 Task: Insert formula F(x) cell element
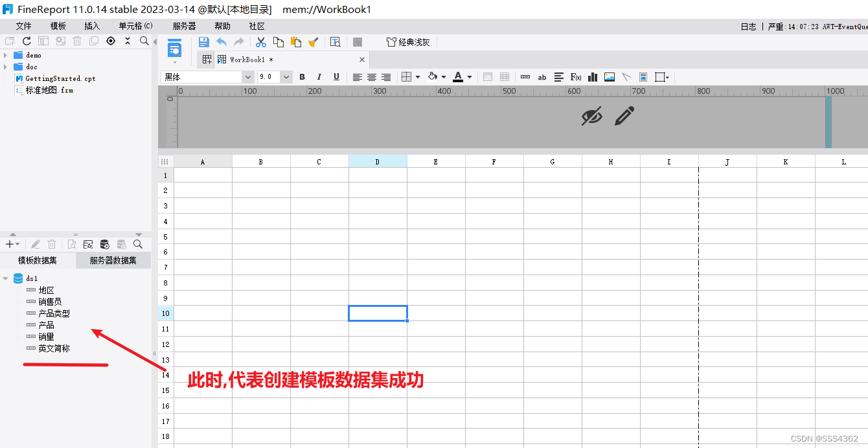576,77
